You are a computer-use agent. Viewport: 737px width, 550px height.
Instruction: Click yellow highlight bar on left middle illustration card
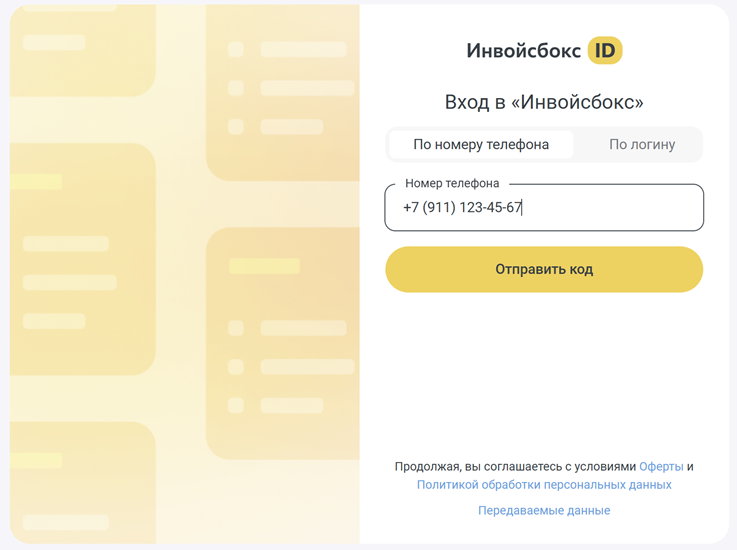tap(36, 182)
